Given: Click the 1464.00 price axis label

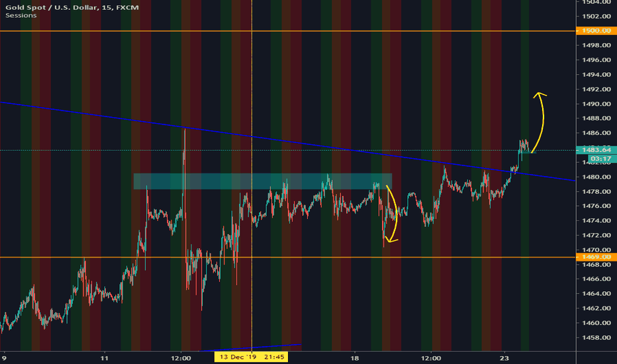Looking at the screenshot, I should click(x=596, y=294).
